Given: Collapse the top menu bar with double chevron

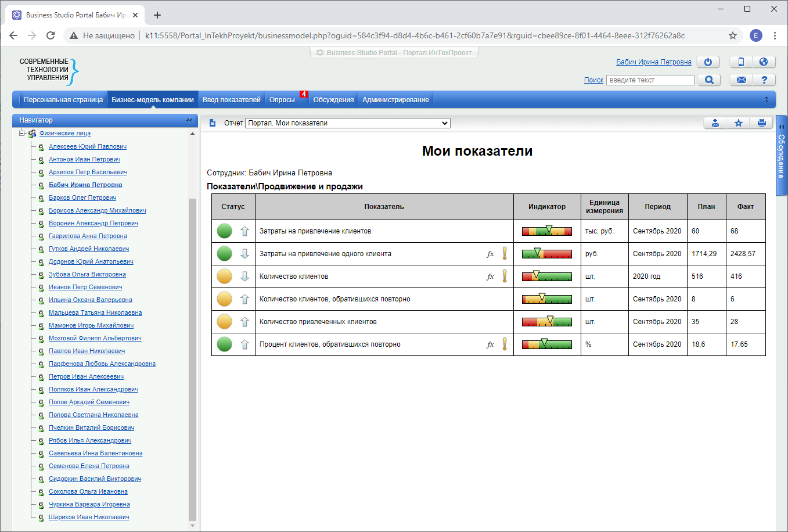Looking at the screenshot, I should [x=766, y=100].
